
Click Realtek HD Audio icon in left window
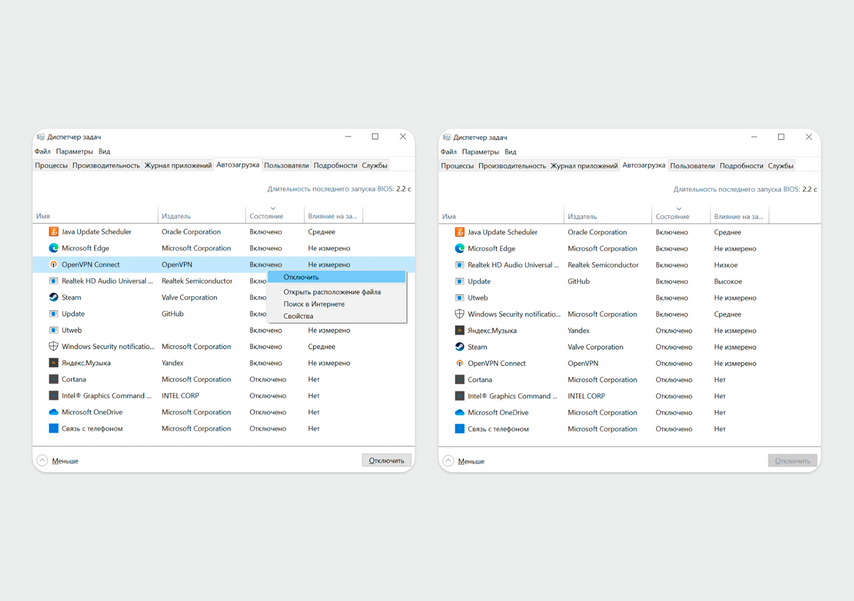(53, 281)
